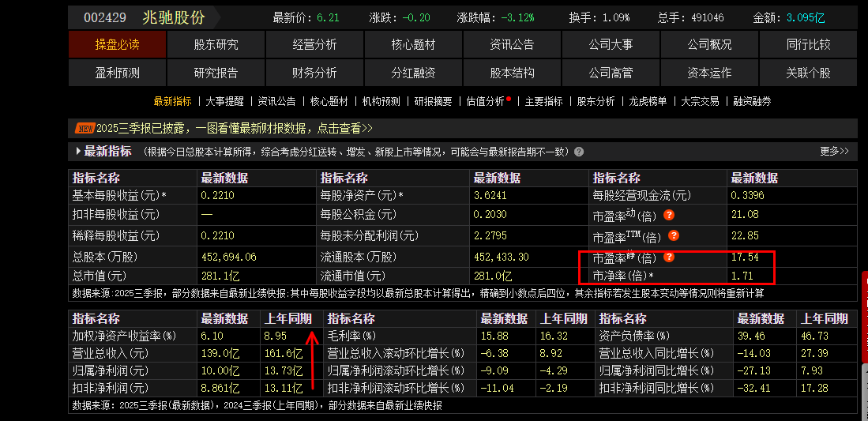Screen dimensions: 868x421
Task: Click the 更多>> link in 最新指标 header
Action: point(834,151)
